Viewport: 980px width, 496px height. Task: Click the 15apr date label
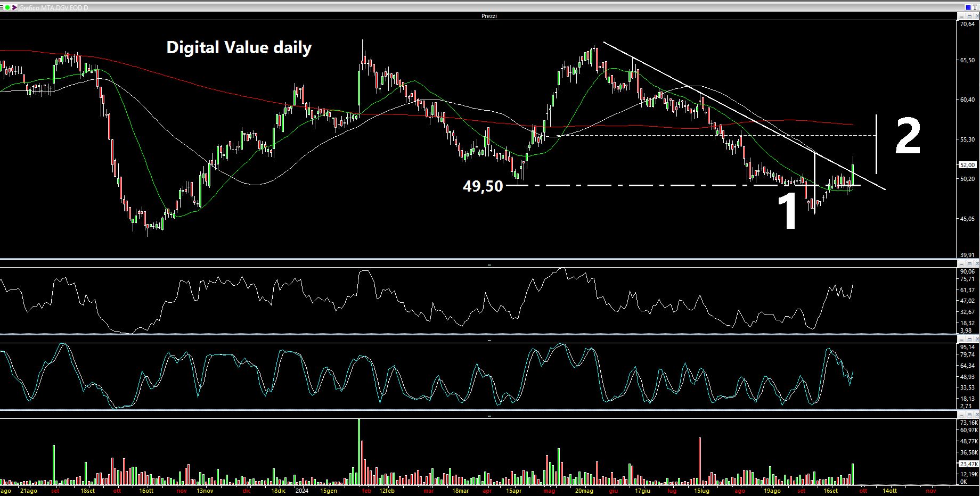513,491
